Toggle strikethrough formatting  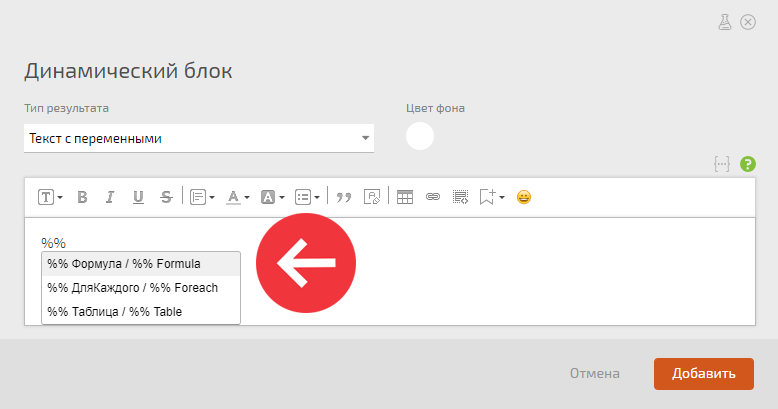pyautogui.click(x=166, y=197)
